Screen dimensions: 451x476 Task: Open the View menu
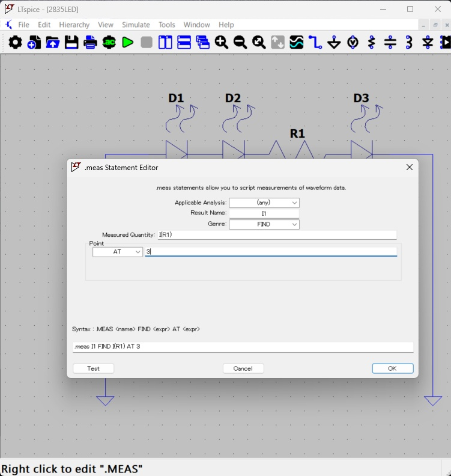106,25
